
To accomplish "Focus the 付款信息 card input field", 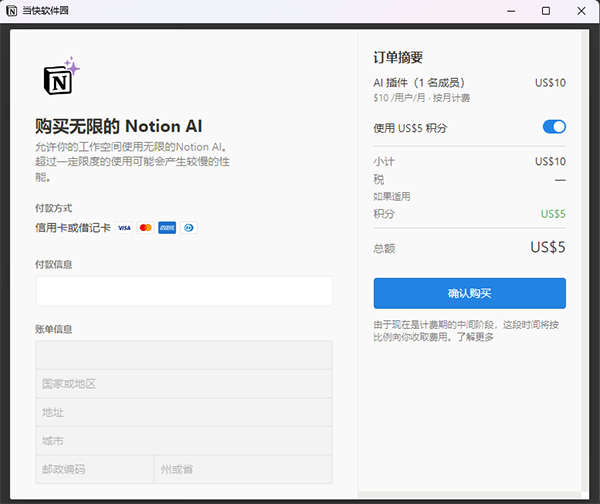I will [x=184, y=291].
